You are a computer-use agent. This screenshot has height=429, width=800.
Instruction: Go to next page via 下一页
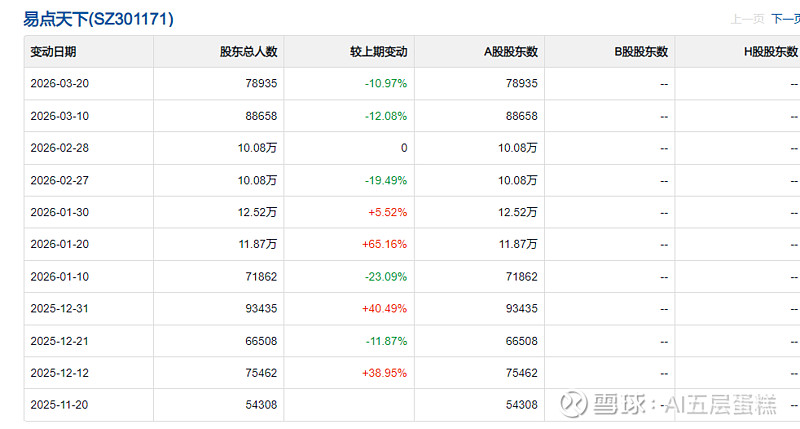point(785,19)
